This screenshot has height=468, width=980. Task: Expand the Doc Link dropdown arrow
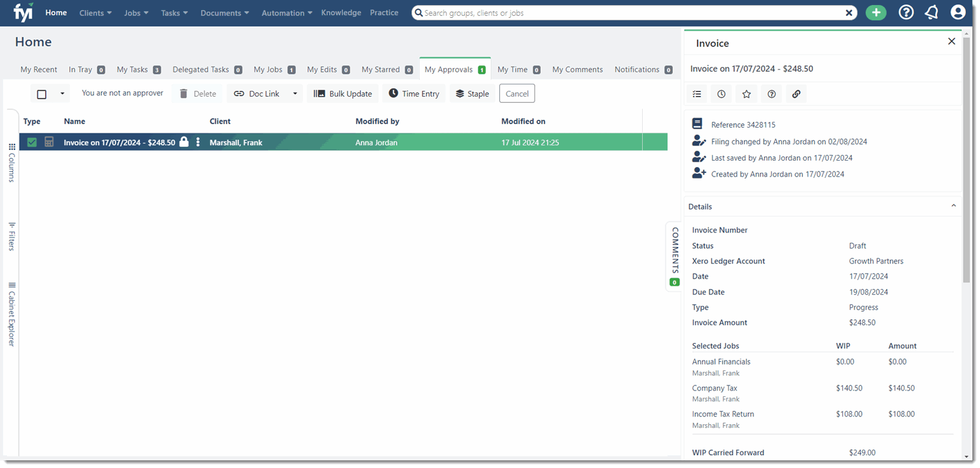tap(295, 94)
